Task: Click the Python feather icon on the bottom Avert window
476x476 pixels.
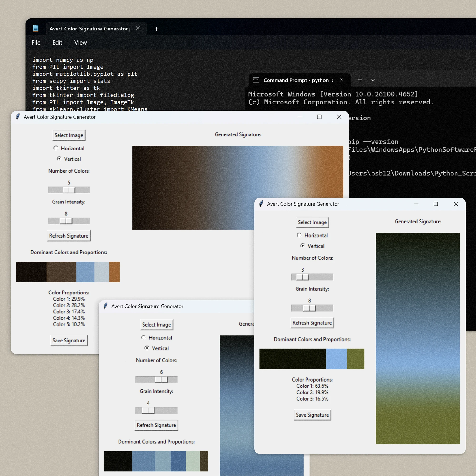Action: click(105, 306)
